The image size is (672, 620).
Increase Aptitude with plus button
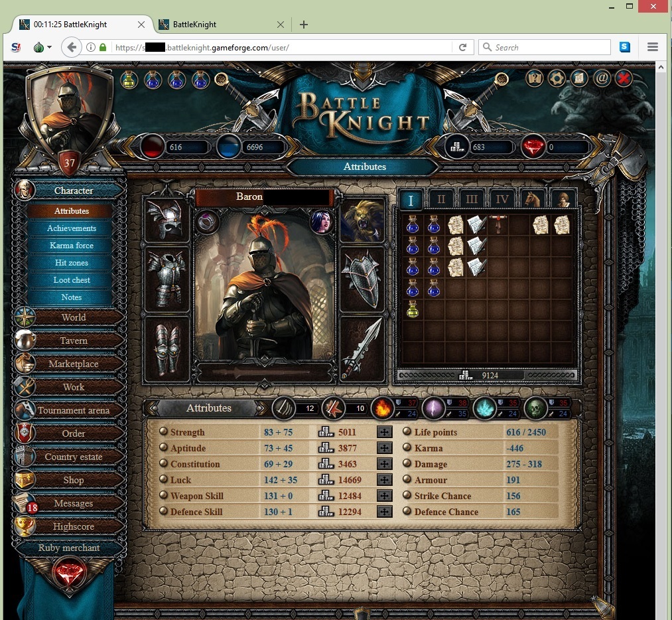[x=385, y=448]
